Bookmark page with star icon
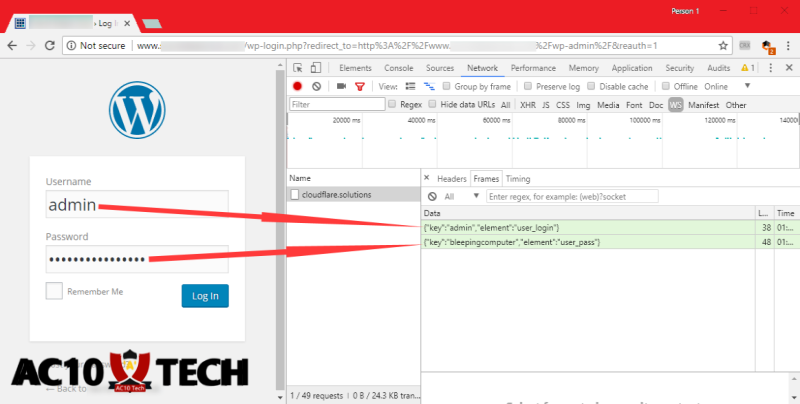The width and height of the screenshot is (800, 404). pyautogui.click(x=723, y=45)
